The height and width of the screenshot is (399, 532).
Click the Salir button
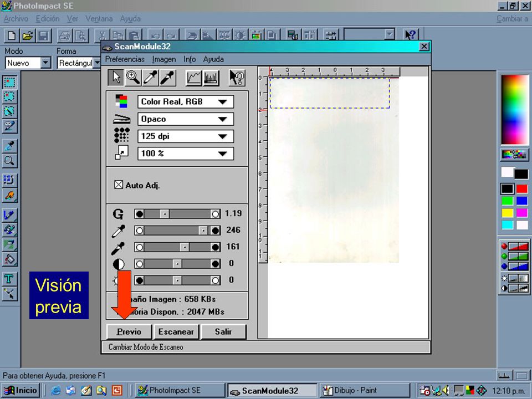tap(223, 332)
